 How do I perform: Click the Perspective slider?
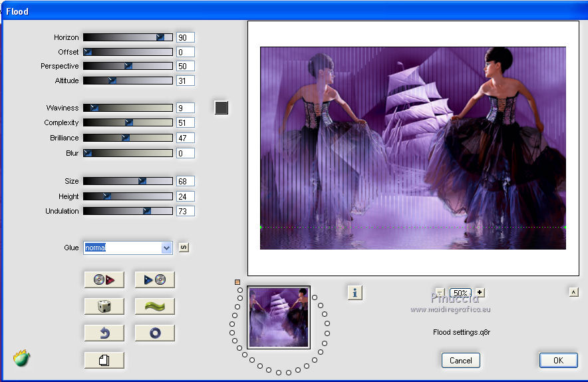click(x=128, y=66)
